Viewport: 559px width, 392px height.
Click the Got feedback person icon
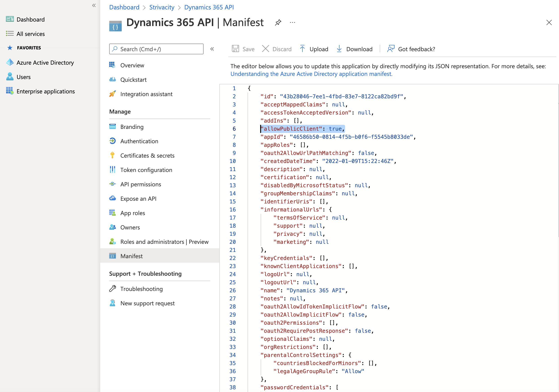coord(390,49)
